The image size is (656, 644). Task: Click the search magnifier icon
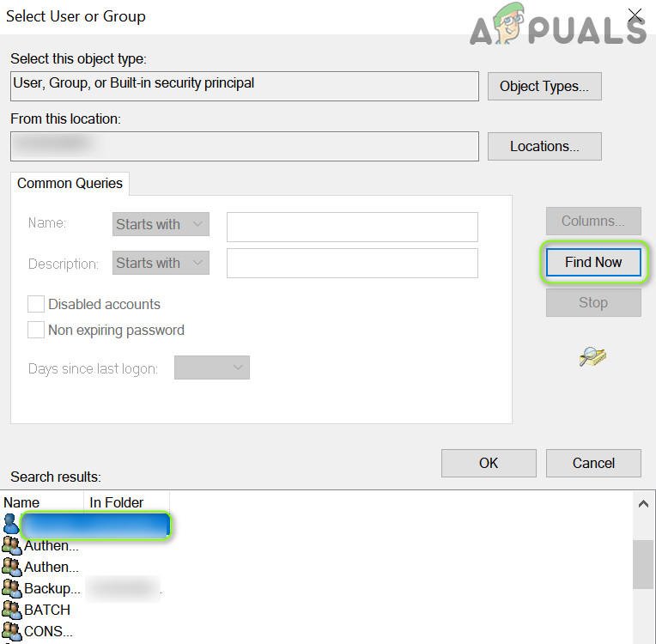click(592, 357)
